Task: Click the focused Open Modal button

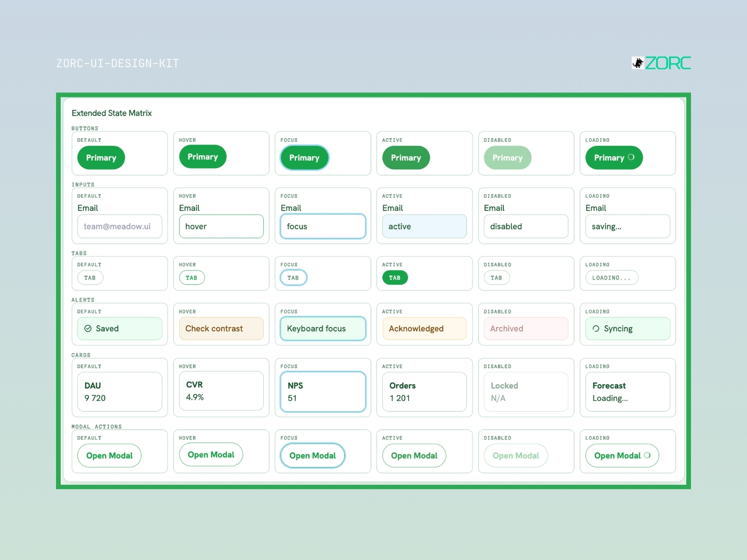Action: coord(313,455)
